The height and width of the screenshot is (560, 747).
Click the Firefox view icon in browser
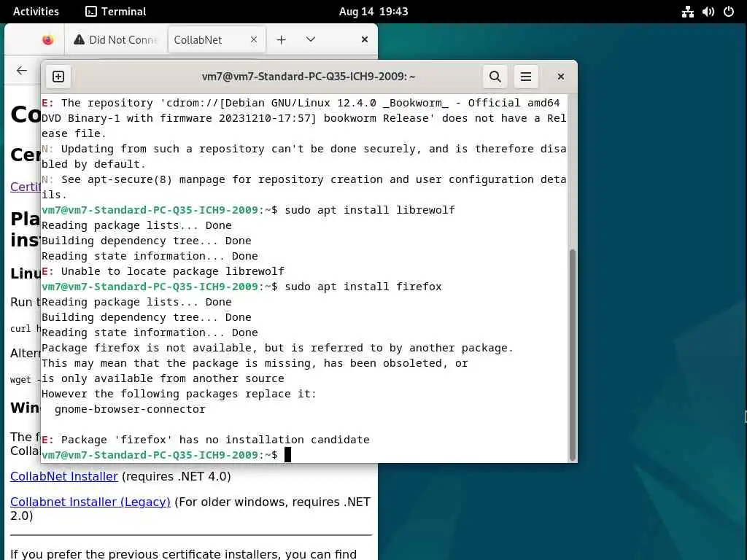pos(47,40)
